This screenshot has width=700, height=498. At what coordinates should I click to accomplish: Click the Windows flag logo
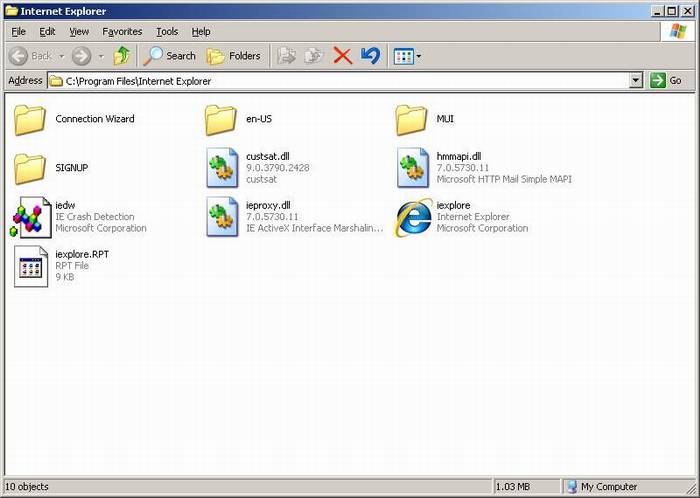(678, 32)
